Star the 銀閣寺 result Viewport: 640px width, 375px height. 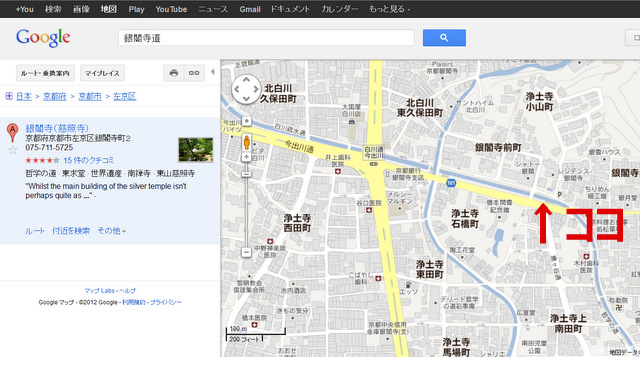pos(13,150)
